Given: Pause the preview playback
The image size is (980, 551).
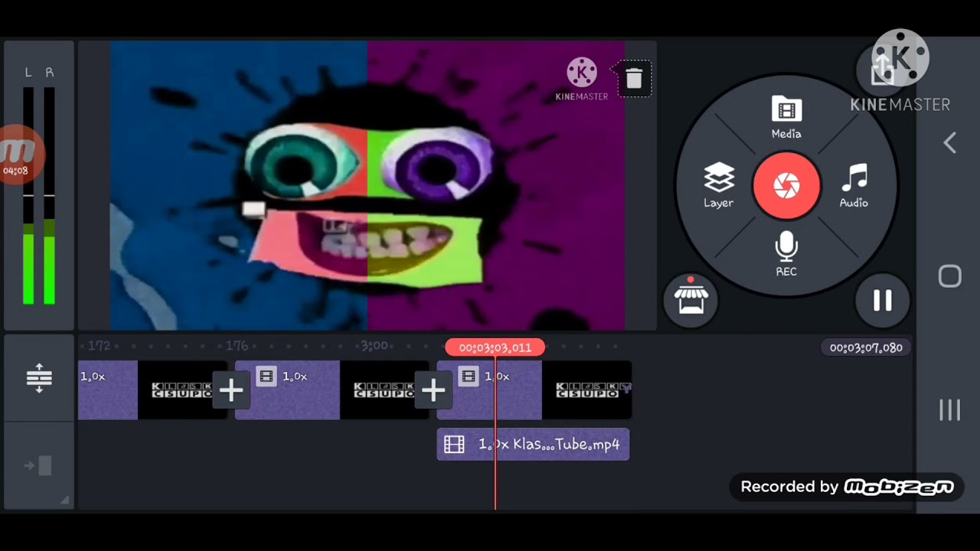Looking at the screenshot, I should (883, 301).
